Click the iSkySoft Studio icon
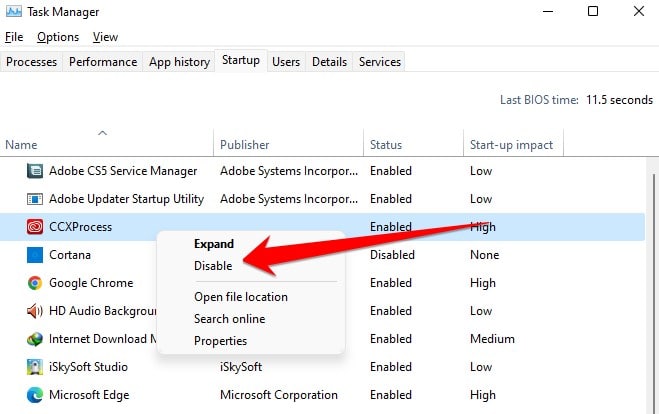659x414 pixels. tap(34, 367)
